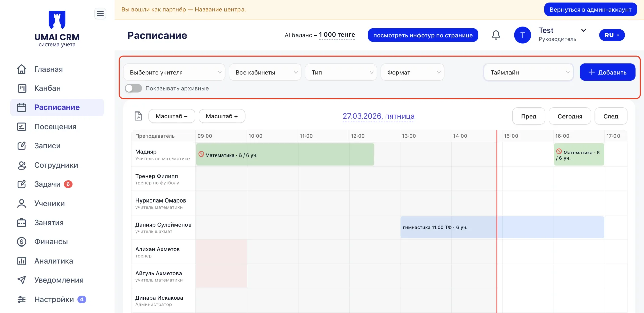Click the След button
The height and width of the screenshot is (313, 644).
611,116
